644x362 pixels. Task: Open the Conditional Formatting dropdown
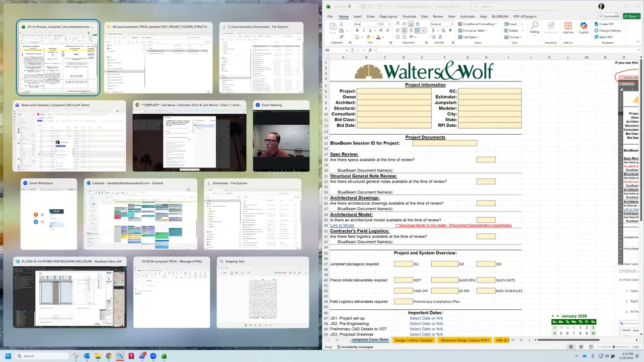tap(477, 24)
